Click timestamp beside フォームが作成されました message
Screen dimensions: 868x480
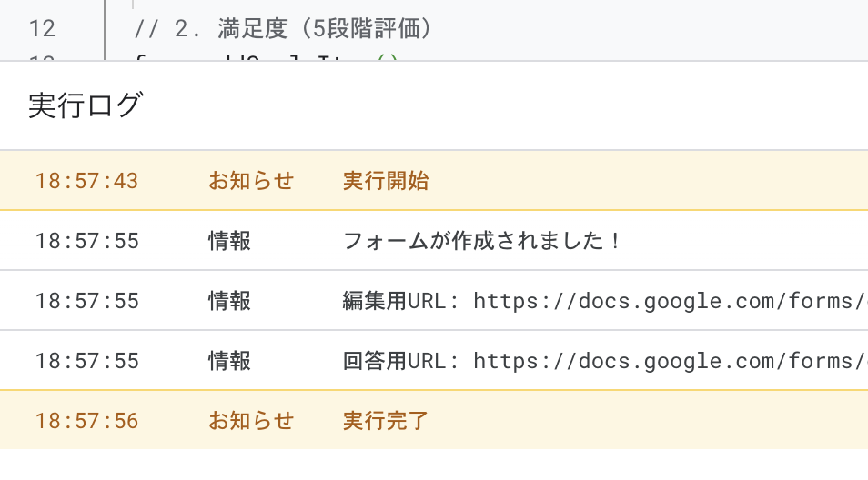tap(86, 241)
